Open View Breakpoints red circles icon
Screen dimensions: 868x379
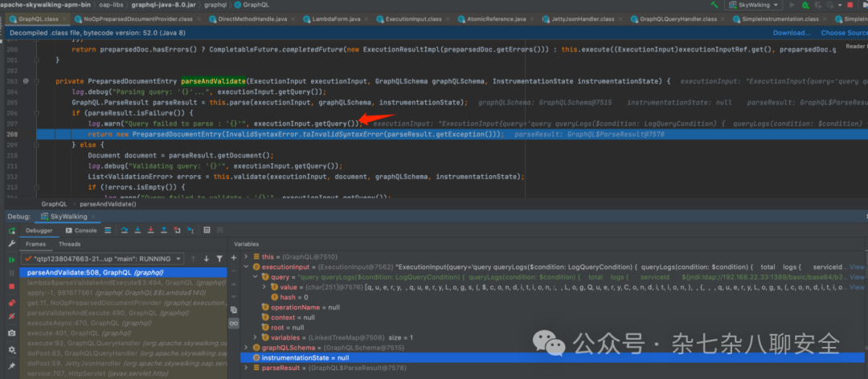[11, 302]
